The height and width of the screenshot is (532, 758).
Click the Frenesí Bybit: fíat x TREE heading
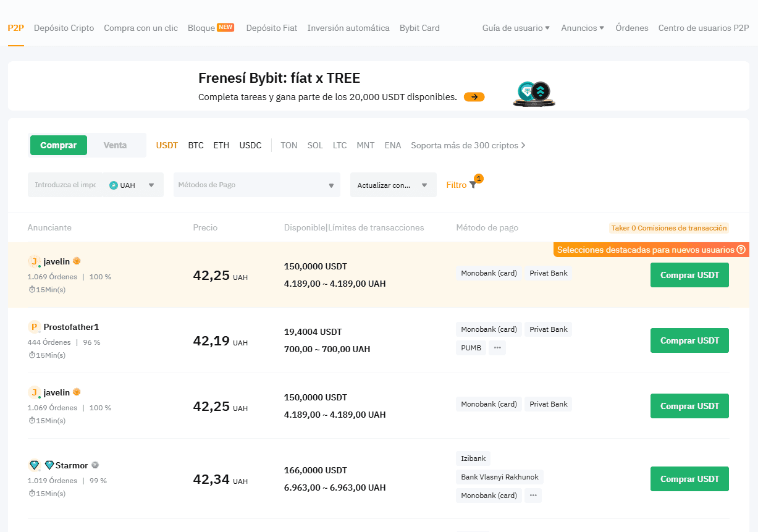pos(279,78)
